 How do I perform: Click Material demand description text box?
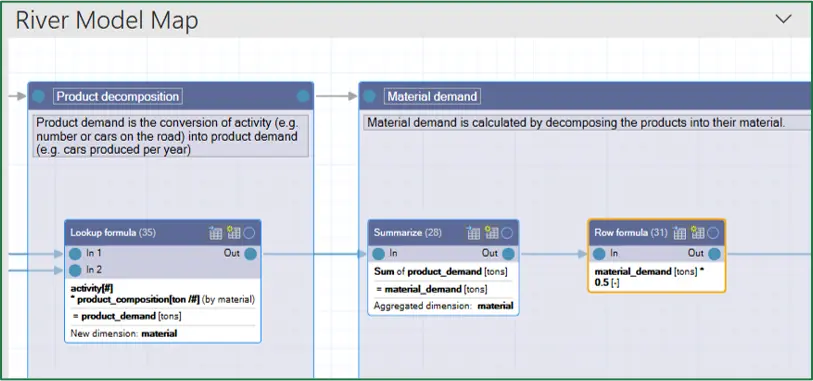click(x=586, y=123)
